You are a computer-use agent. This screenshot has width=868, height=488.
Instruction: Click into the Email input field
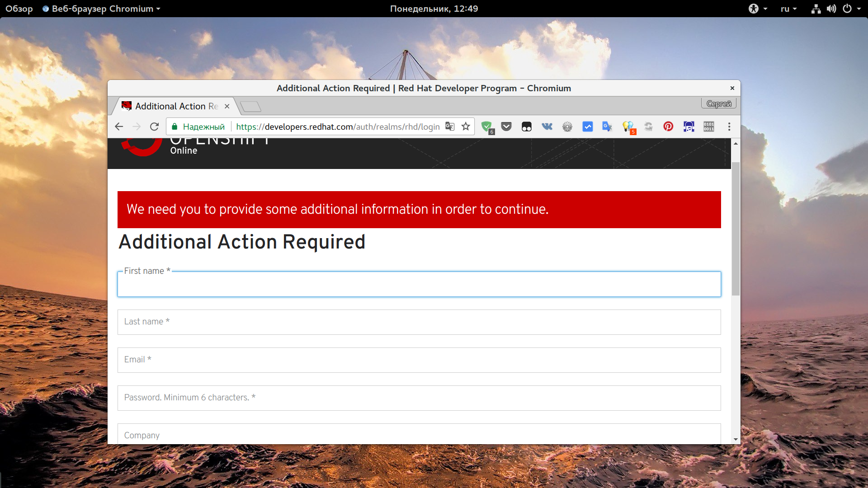click(x=419, y=360)
